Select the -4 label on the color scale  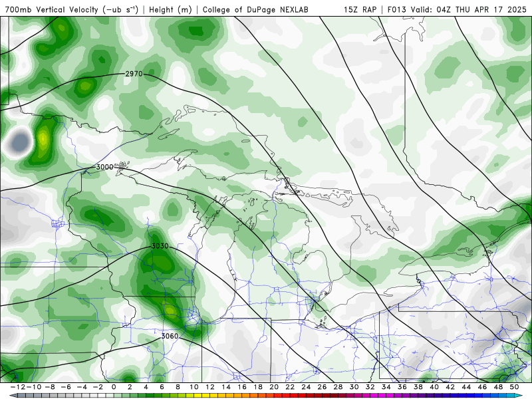pyautogui.click(x=82, y=387)
